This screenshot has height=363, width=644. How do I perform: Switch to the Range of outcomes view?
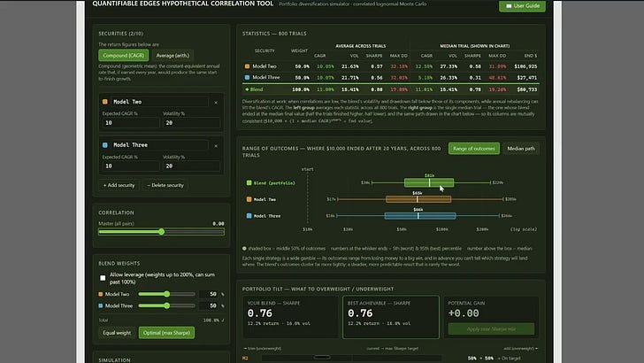(x=474, y=149)
